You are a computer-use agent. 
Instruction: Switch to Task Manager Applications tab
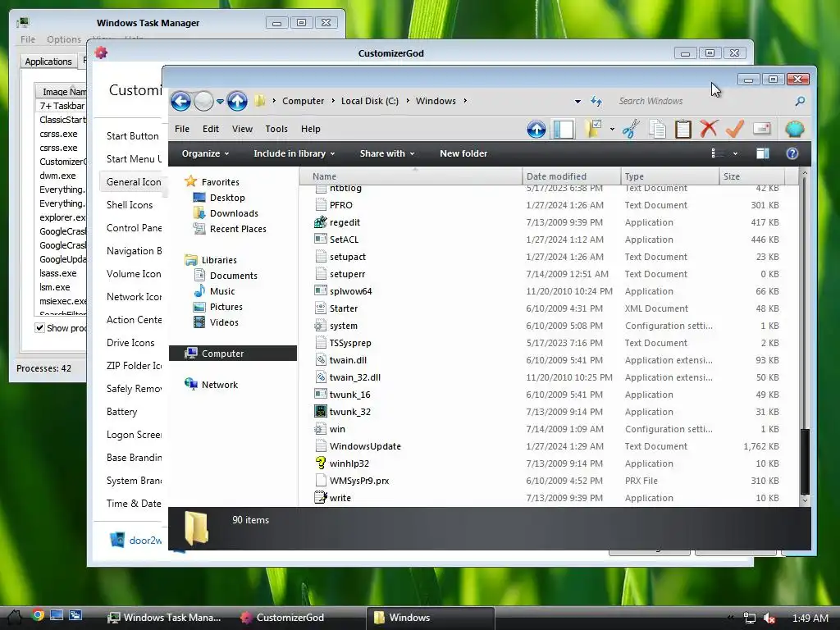pyautogui.click(x=48, y=62)
